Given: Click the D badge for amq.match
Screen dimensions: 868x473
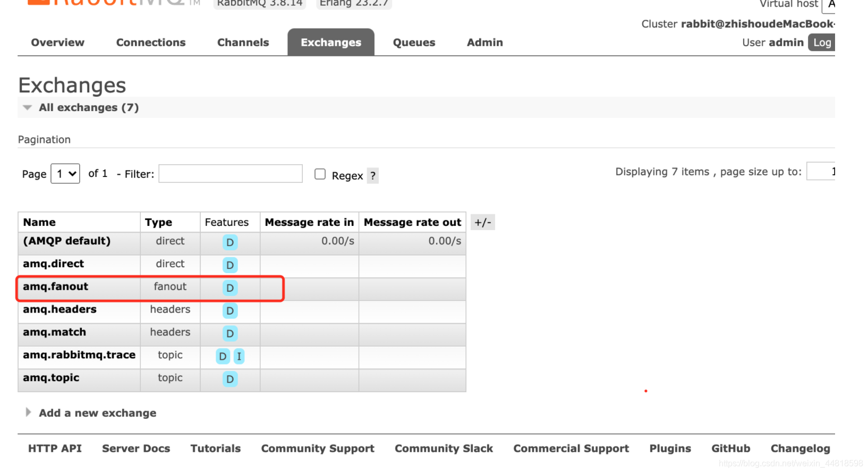Looking at the screenshot, I should pyautogui.click(x=230, y=334).
